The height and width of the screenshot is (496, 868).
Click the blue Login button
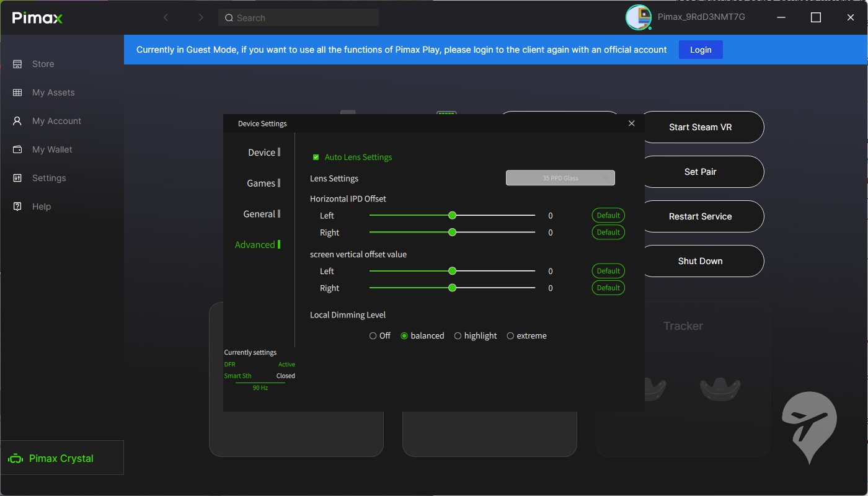click(x=701, y=50)
